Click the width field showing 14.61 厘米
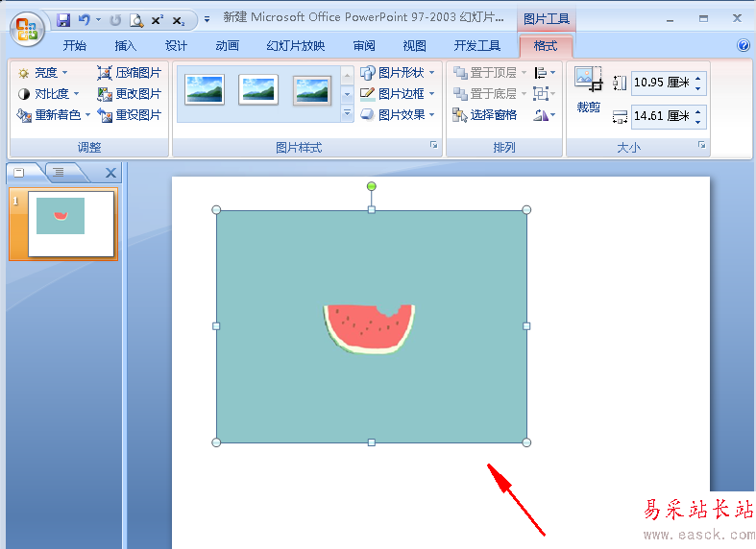756x549 pixels. [x=662, y=116]
